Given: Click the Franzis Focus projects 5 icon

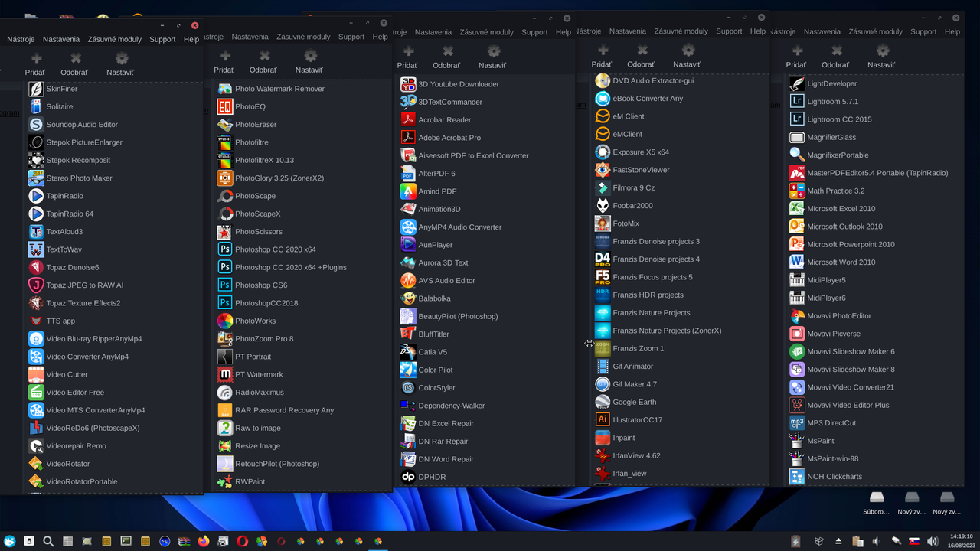Looking at the screenshot, I should click(603, 277).
